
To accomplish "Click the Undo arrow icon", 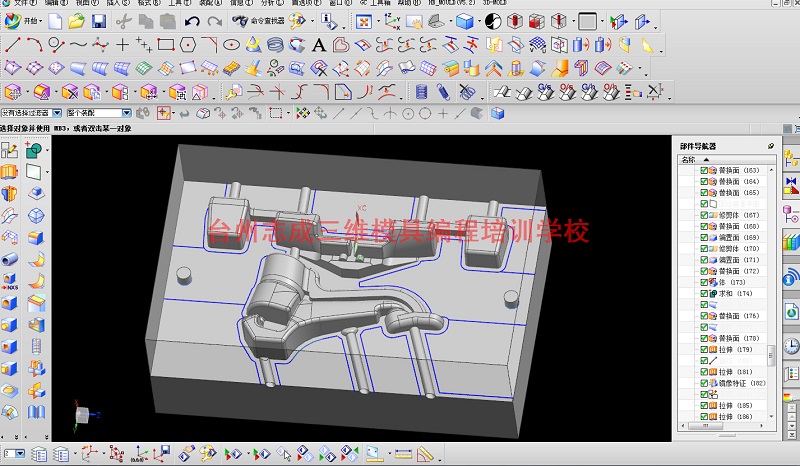I will 192,21.
